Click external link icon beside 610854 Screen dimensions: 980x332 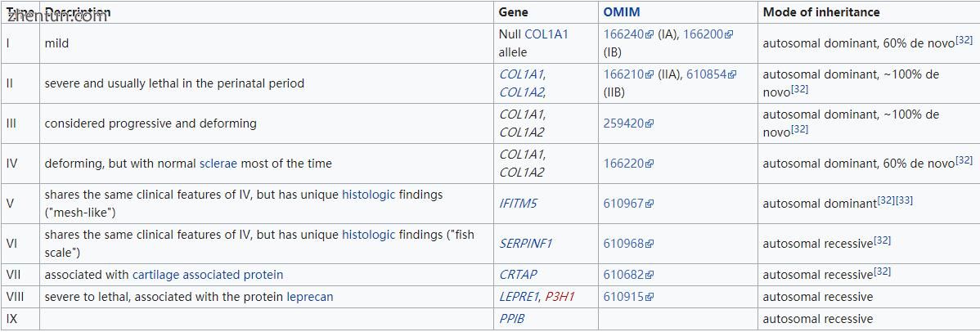(x=732, y=75)
